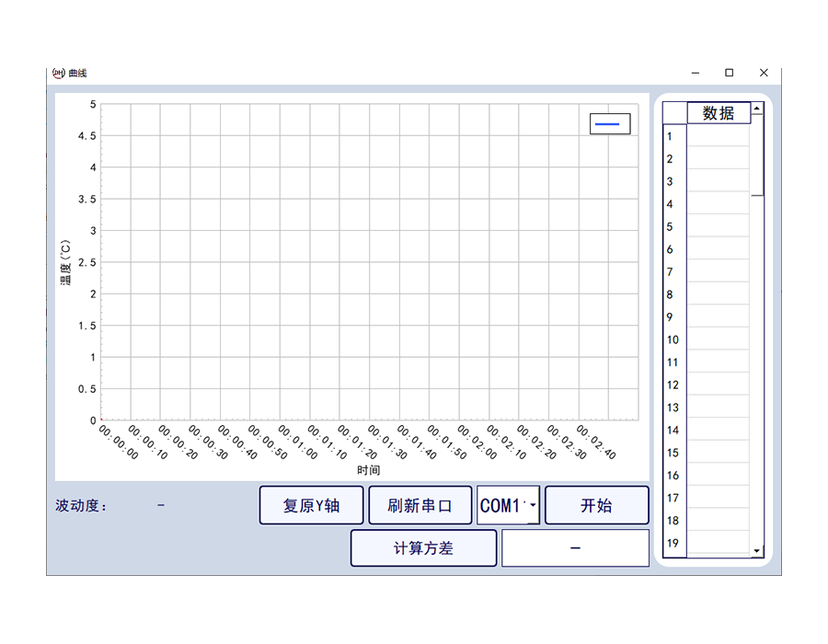Open the COM1 serial port dropdown
Image resolution: width=828 pixels, height=644 pixels.
(x=531, y=504)
